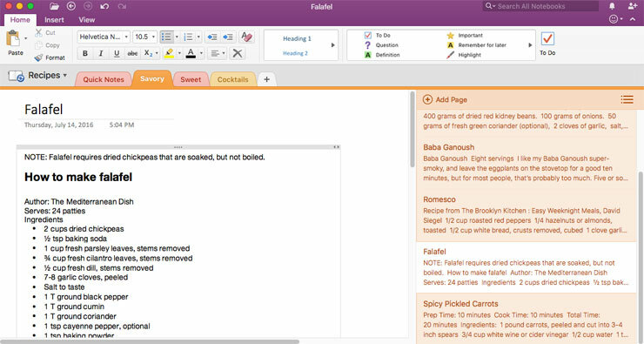Open the Paste options arrow
Screen dimensions: 644x344
click(x=26, y=38)
